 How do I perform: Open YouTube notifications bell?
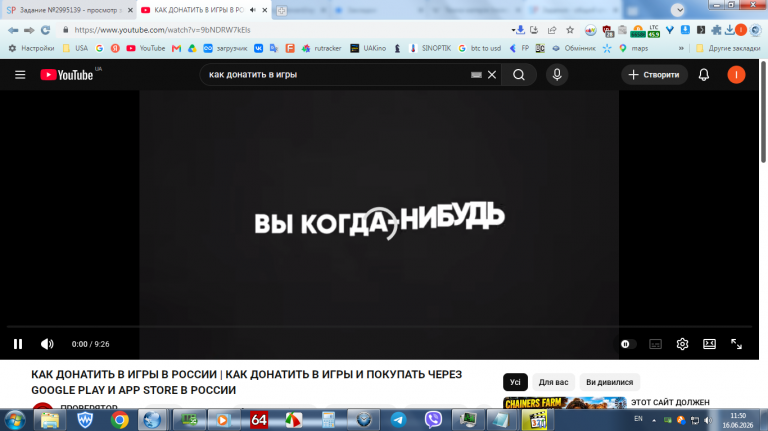coord(704,75)
